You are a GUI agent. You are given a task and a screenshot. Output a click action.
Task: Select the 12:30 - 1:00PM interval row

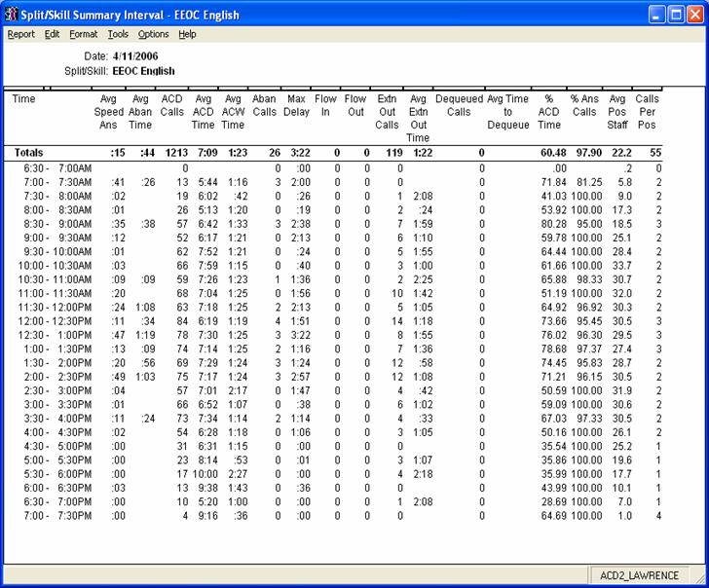(x=332, y=335)
